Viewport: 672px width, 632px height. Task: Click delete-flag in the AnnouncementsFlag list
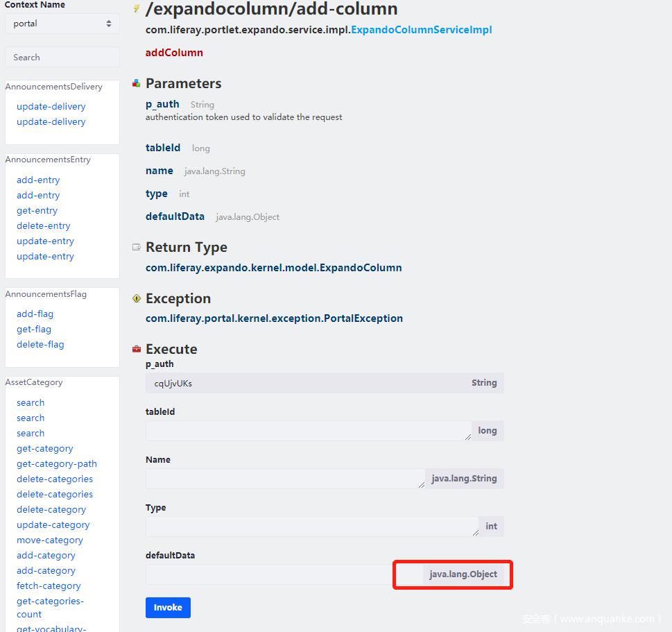[x=40, y=345]
